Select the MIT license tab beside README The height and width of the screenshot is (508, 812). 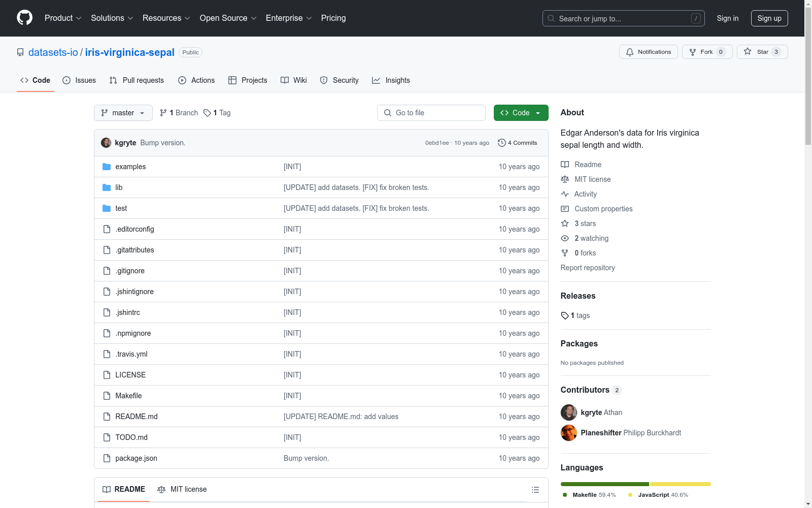(182, 489)
